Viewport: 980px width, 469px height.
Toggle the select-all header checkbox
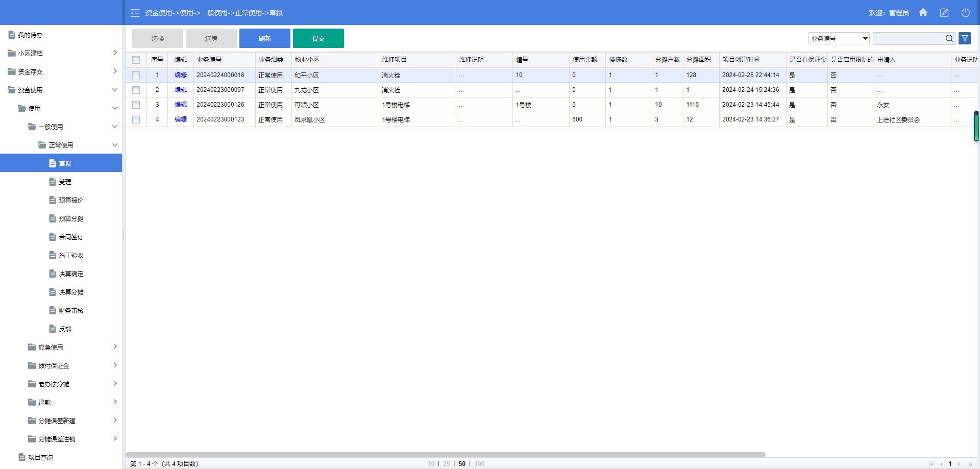pos(136,60)
